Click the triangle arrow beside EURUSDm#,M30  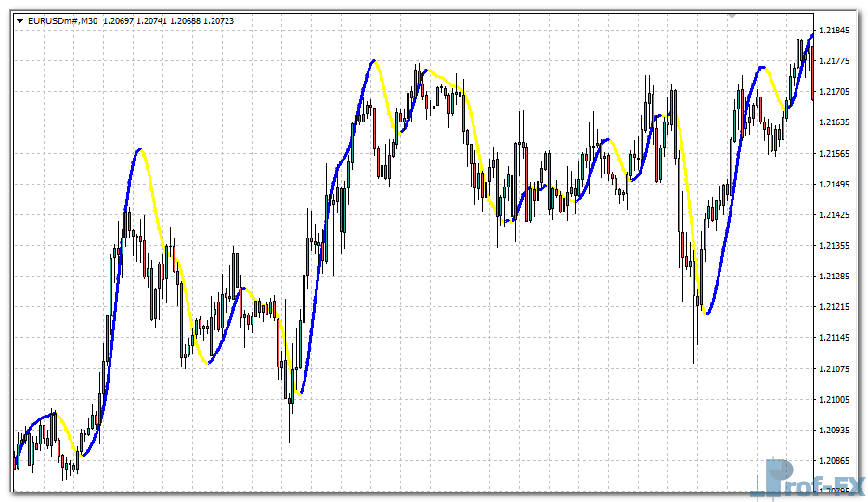[x=20, y=20]
